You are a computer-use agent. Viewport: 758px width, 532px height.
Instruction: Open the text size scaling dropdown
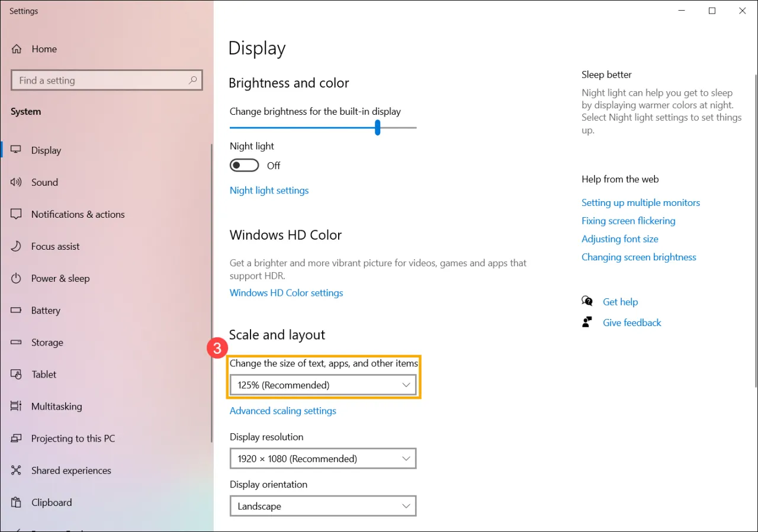[x=323, y=385]
